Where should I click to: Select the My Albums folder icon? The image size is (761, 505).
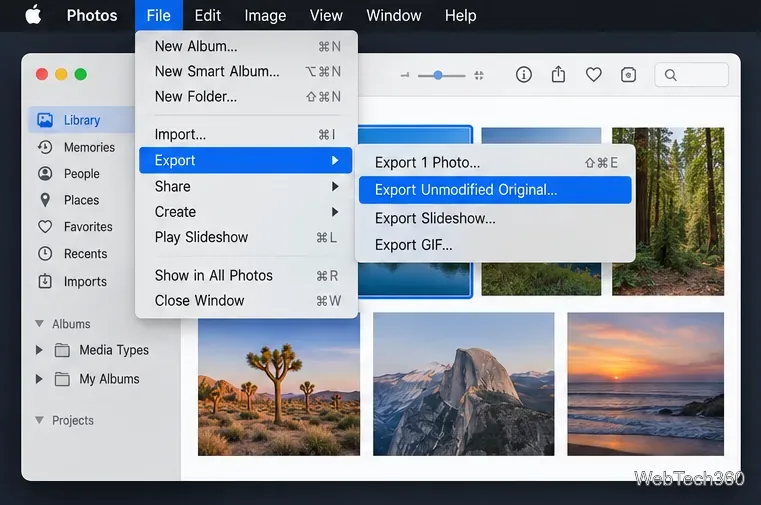coord(62,379)
